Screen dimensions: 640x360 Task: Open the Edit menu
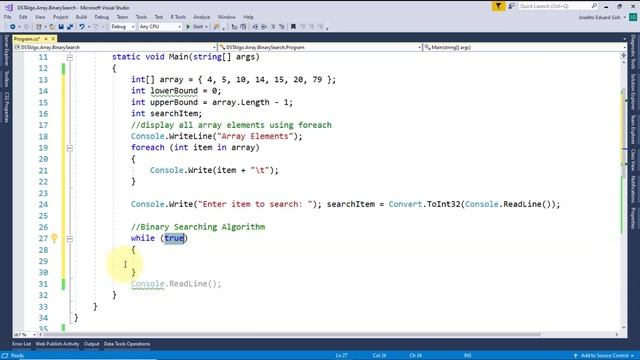[x=23, y=17]
